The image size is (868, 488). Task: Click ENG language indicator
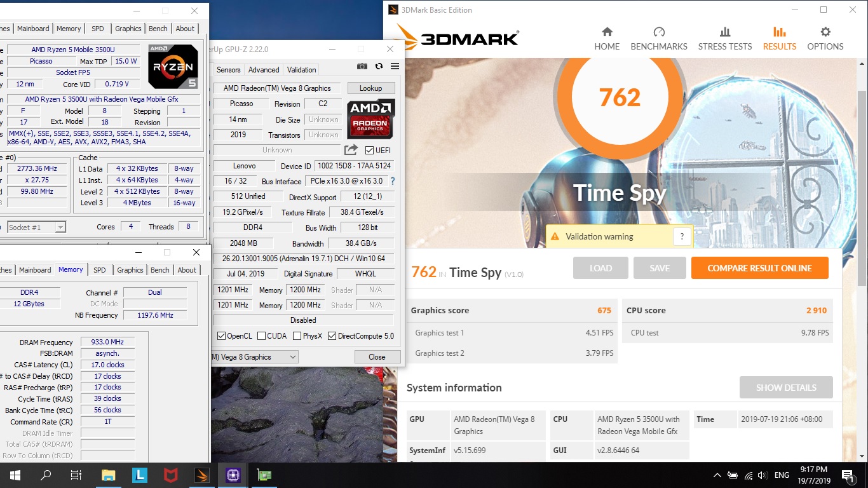coord(782,475)
